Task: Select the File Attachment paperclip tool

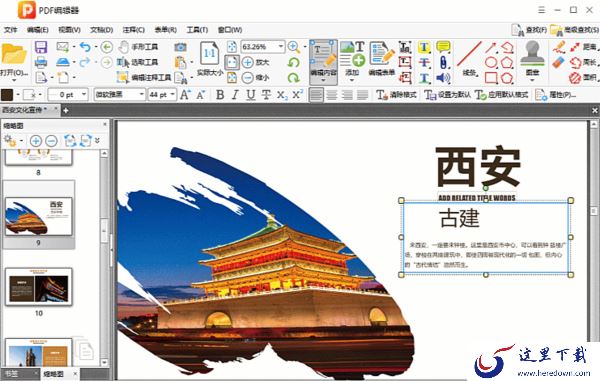Action: [443, 62]
